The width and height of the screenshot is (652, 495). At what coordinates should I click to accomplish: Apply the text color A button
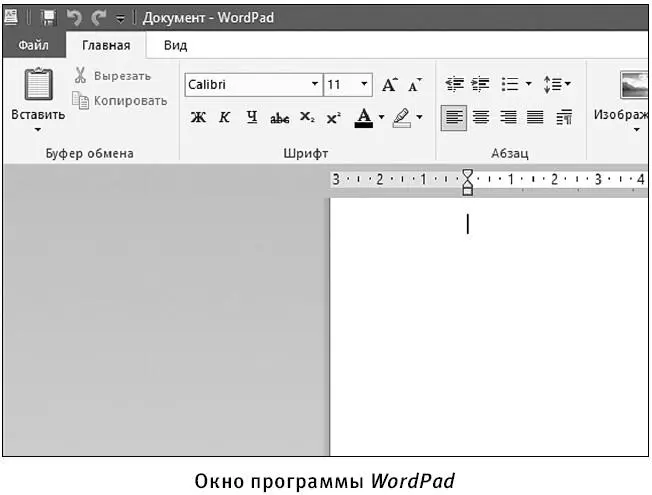(x=364, y=118)
